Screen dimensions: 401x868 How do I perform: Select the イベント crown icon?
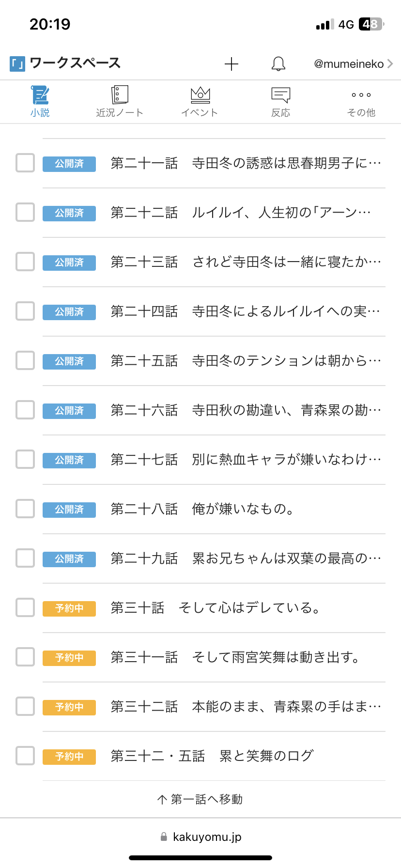click(200, 95)
